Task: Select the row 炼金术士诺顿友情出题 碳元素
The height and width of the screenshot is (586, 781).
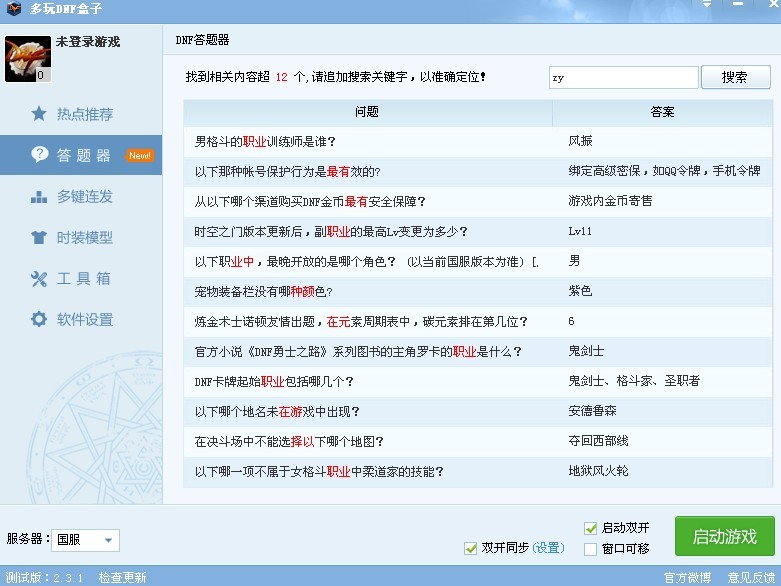Action: click(478, 322)
